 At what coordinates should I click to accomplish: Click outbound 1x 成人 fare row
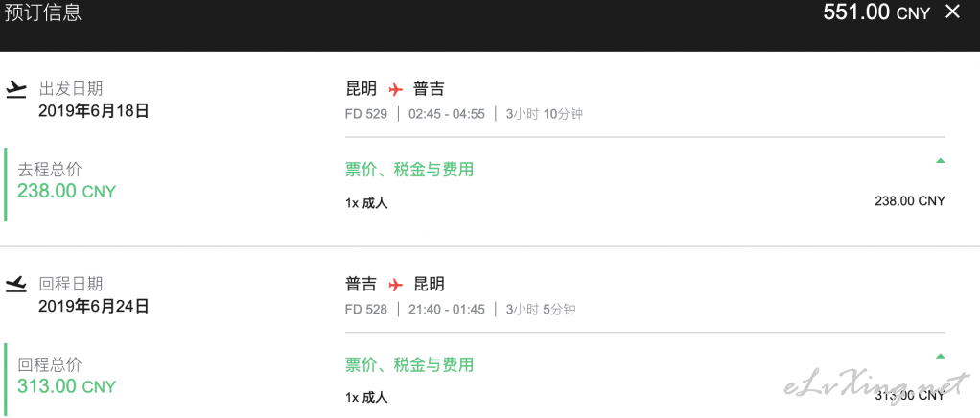pyautogui.click(x=645, y=202)
